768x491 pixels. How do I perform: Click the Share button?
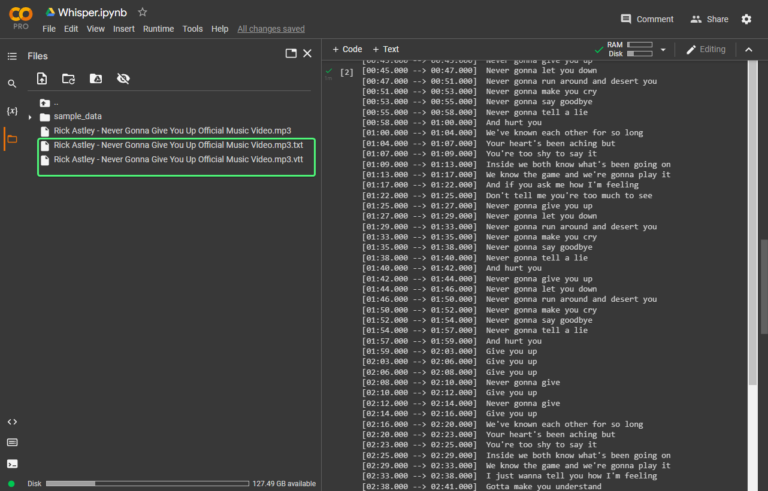709,19
